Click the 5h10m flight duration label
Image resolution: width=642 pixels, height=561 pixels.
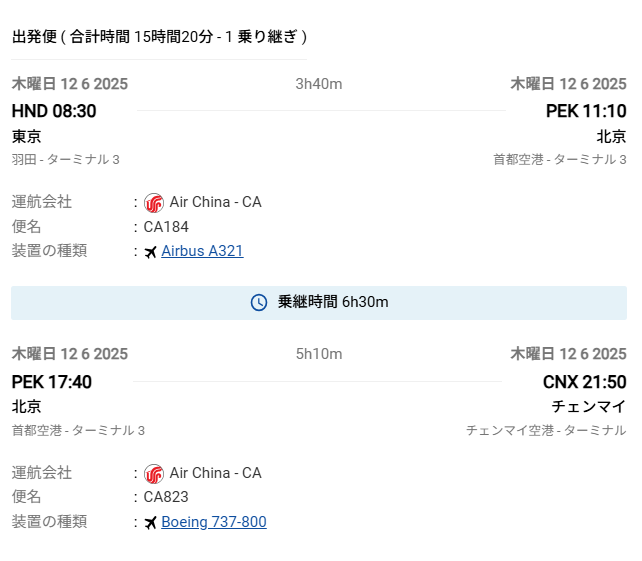click(x=319, y=354)
